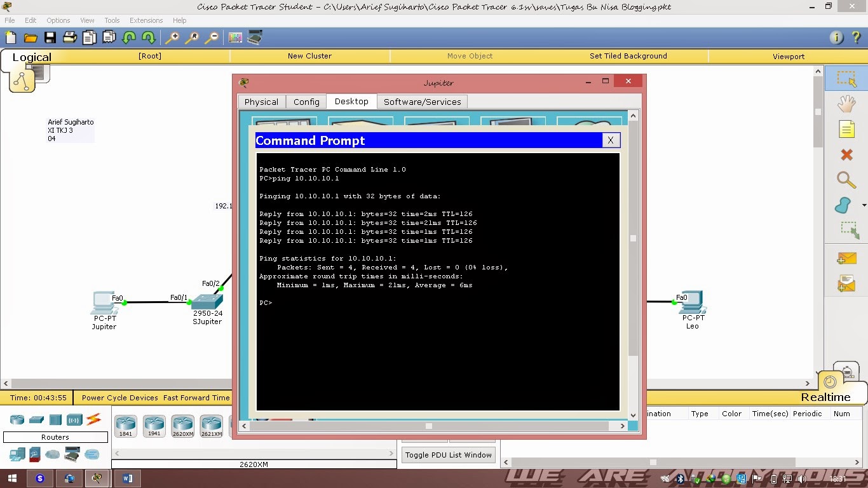Screen dimensions: 868x488
Task: Click the New Cluster button
Action: pos(309,56)
